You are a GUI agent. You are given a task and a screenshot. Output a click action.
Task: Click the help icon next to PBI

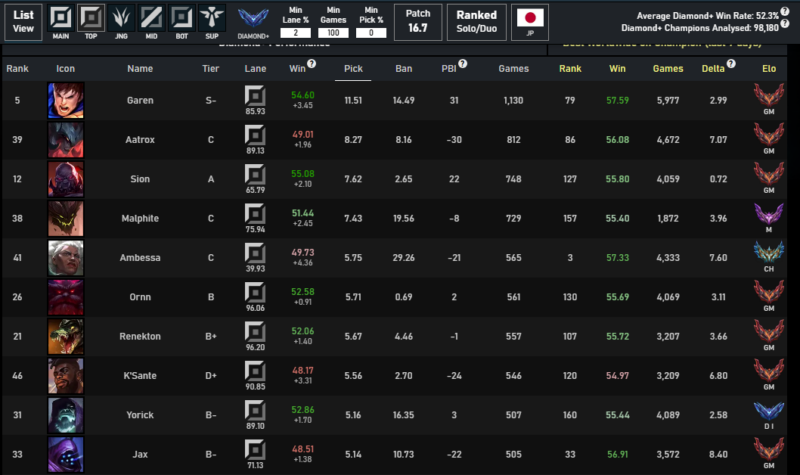click(476, 63)
